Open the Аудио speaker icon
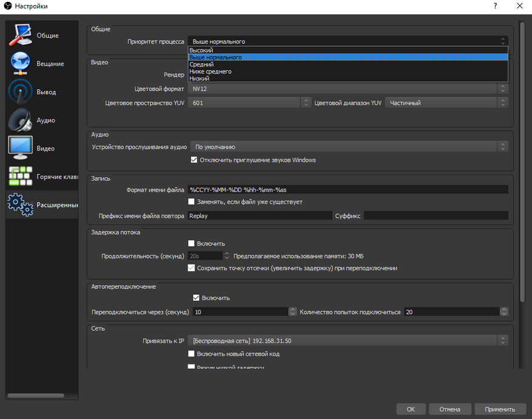 pos(21,120)
